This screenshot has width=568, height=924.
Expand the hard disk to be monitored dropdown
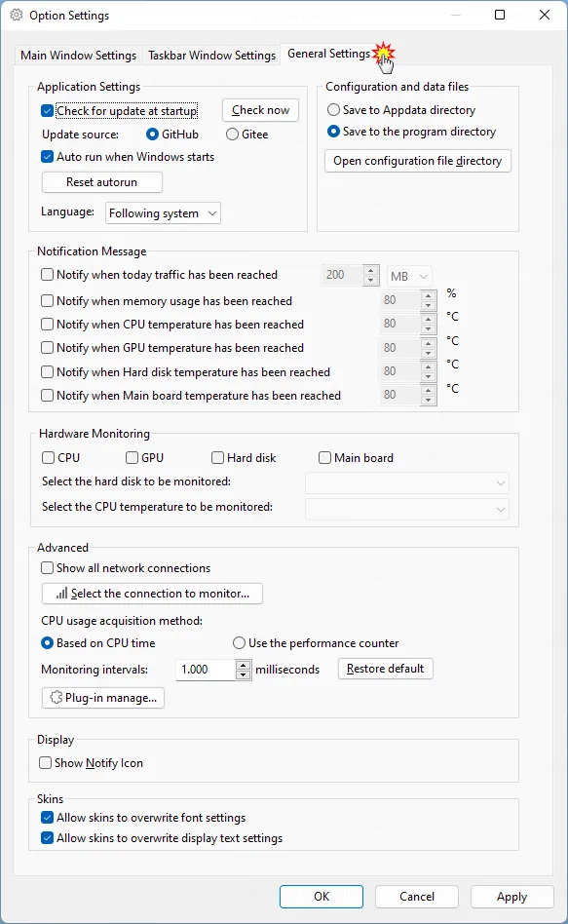coord(407,483)
